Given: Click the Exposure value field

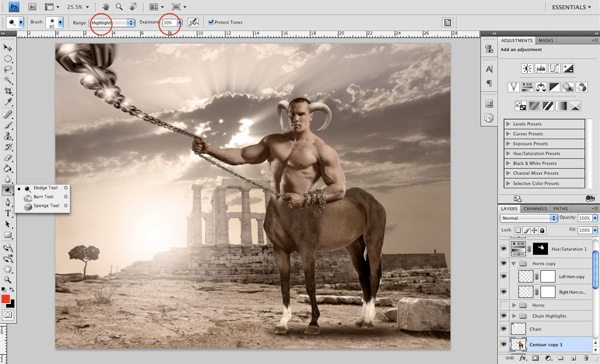Looking at the screenshot, I should pyautogui.click(x=169, y=23).
